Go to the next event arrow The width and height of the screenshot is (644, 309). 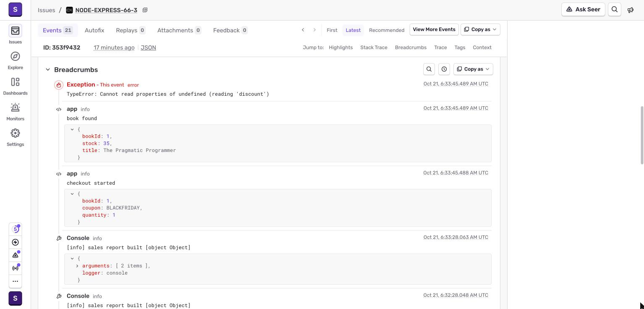click(314, 30)
